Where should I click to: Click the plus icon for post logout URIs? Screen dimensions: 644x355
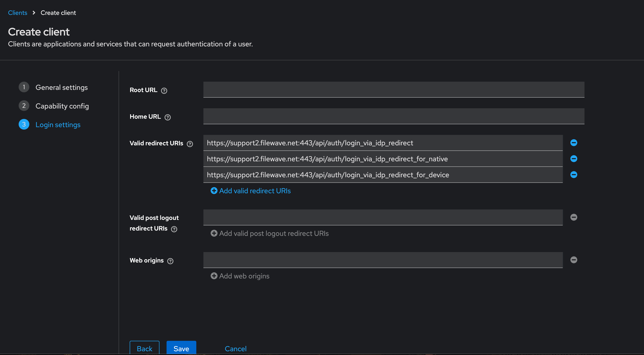[x=214, y=233]
